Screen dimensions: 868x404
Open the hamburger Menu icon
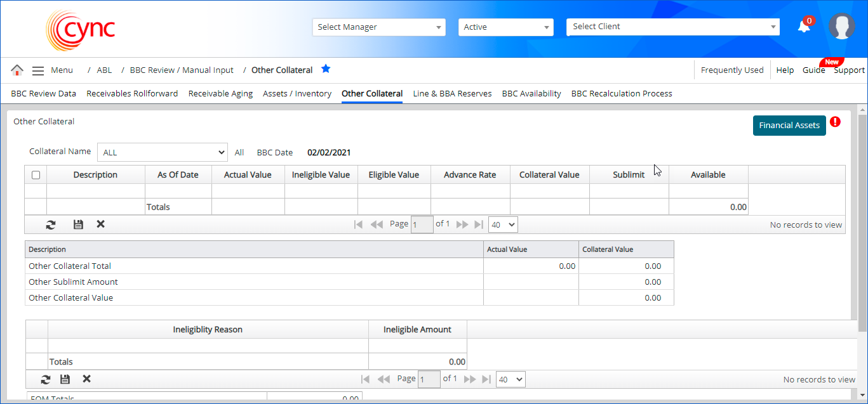[x=38, y=70]
